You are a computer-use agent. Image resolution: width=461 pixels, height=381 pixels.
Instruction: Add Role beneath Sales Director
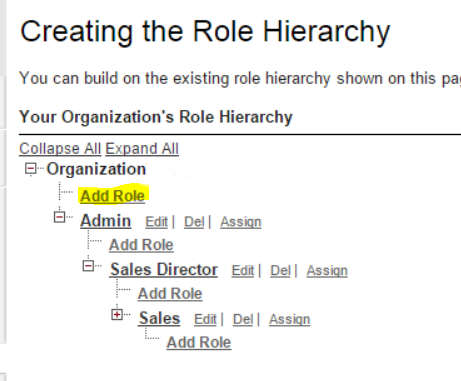[x=170, y=294]
